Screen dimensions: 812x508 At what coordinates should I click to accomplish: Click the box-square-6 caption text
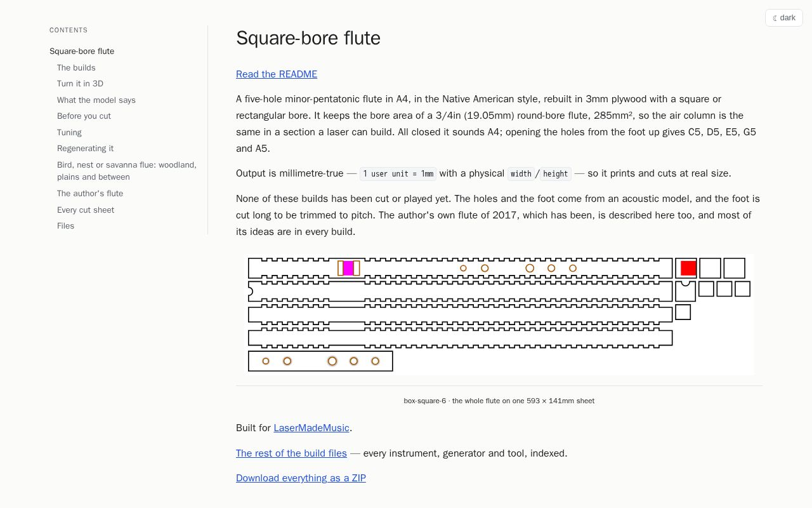pos(499,401)
